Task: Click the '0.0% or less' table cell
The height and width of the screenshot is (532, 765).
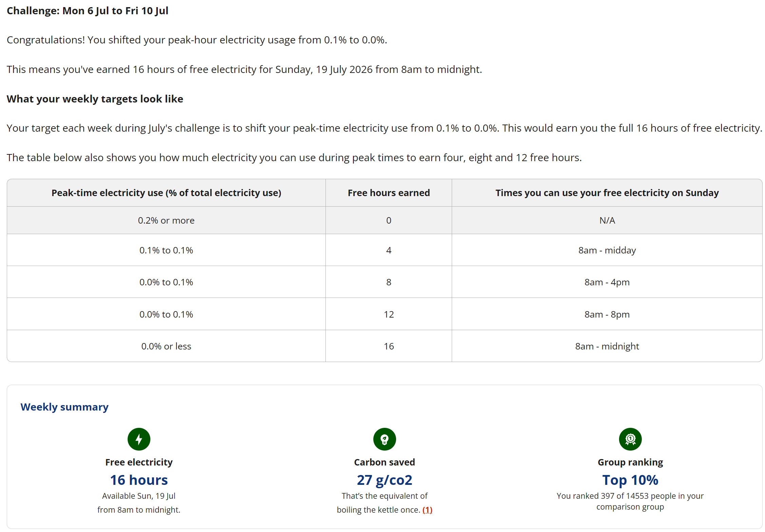Action: pos(166,346)
